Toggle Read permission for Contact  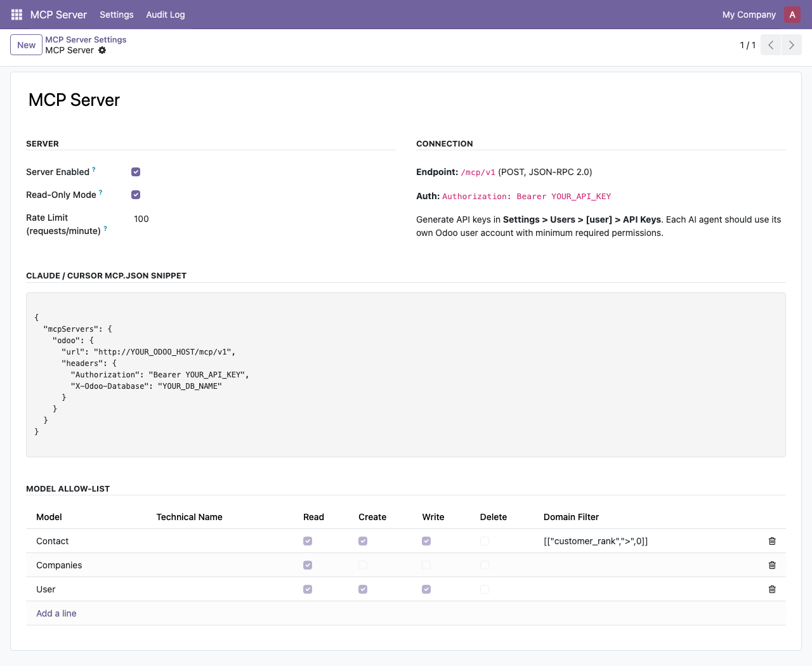click(x=308, y=541)
